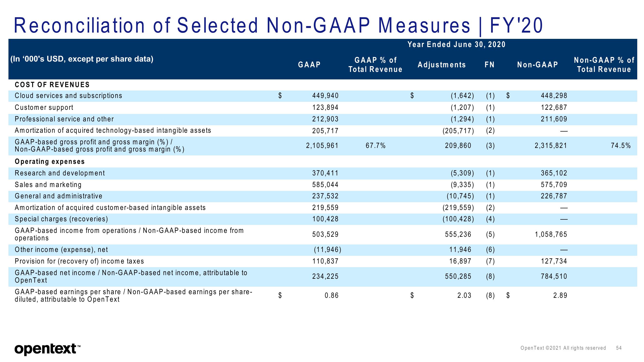644x362 pixels.
Task: Click the GAAP tax value 110,837
Action: (x=325, y=261)
